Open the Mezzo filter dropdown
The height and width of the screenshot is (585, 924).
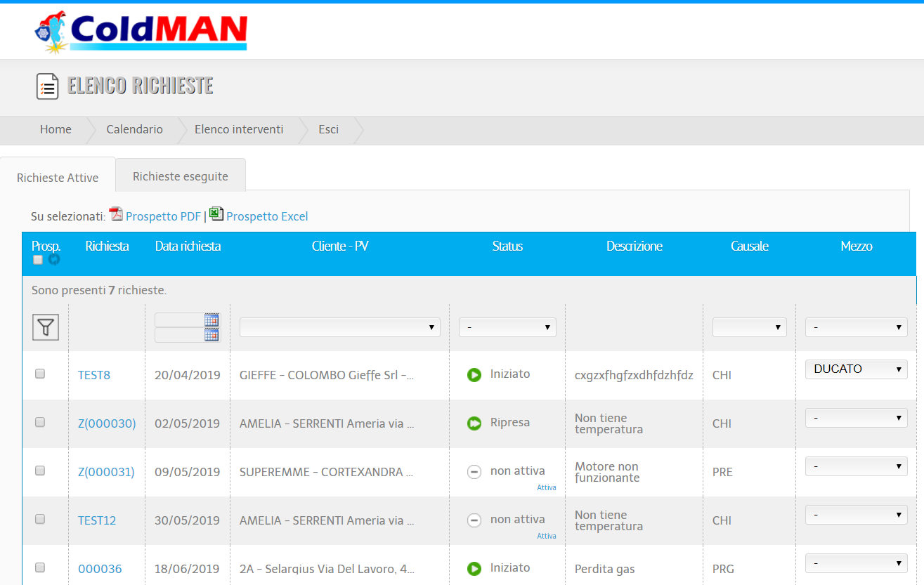tap(857, 327)
